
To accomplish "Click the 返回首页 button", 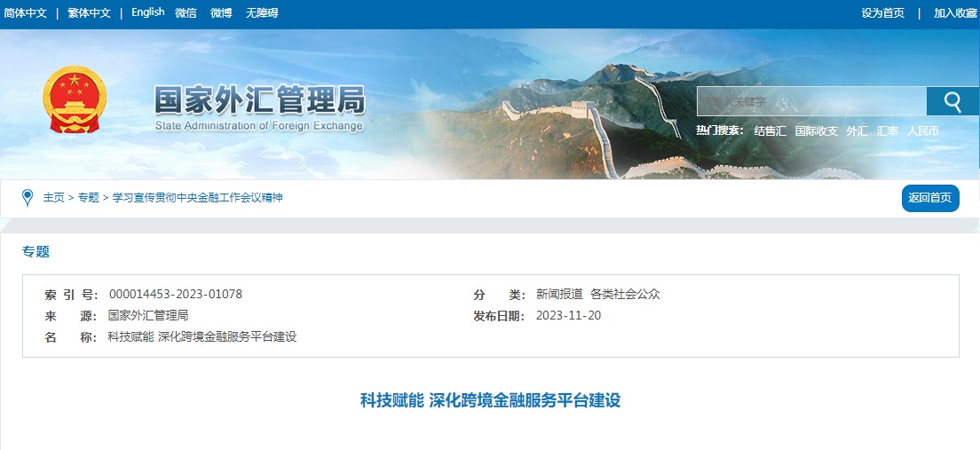I will coord(930,198).
